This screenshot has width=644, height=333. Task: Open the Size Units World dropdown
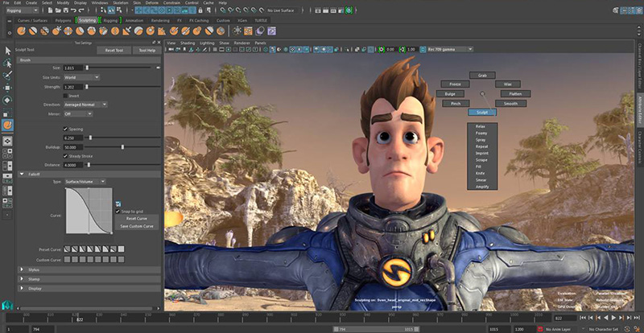pyautogui.click(x=81, y=77)
